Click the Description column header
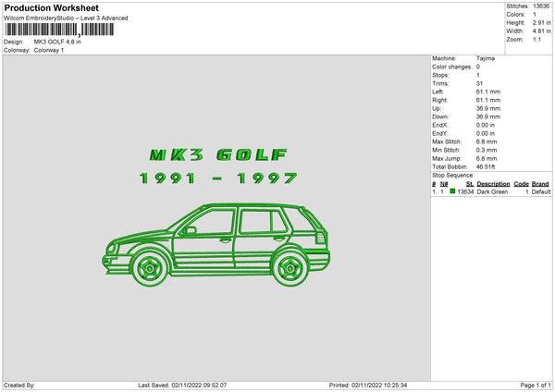The height and width of the screenshot is (392, 555). (493, 184)
